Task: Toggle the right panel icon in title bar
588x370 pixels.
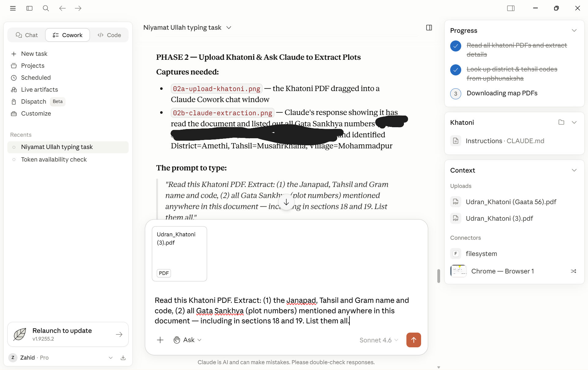Action: click(511, 8)
